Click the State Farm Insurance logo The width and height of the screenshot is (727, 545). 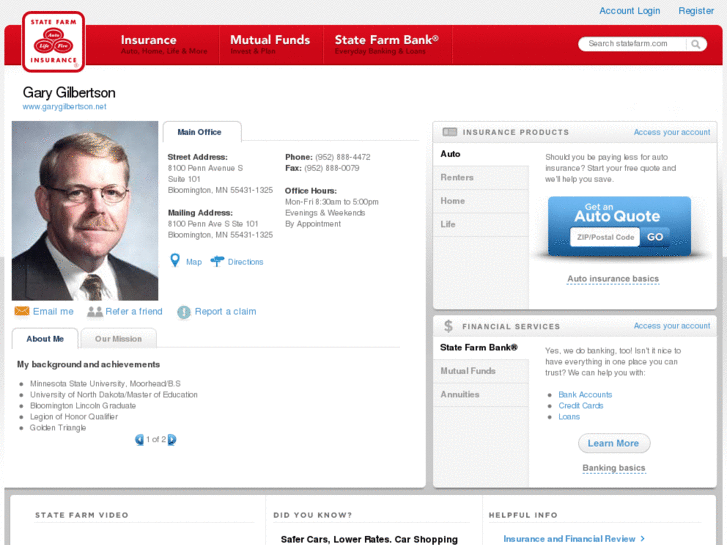53,42
